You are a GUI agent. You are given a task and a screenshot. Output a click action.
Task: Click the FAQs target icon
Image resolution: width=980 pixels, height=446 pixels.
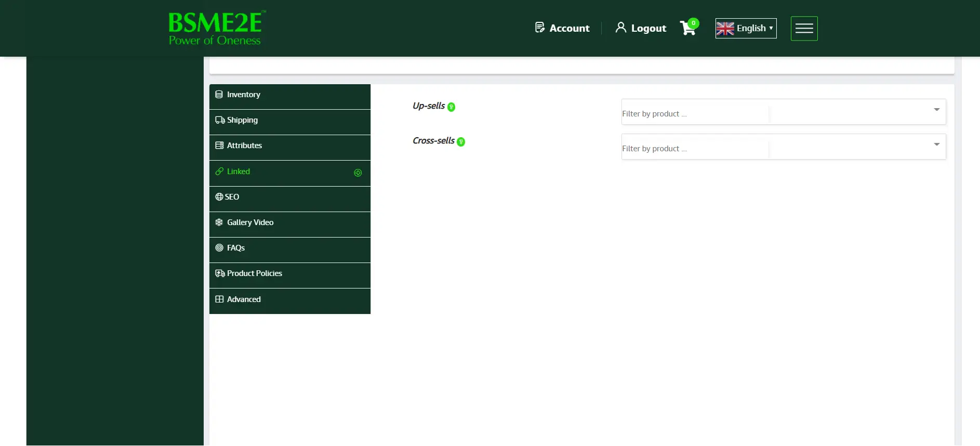coord(219,248)
